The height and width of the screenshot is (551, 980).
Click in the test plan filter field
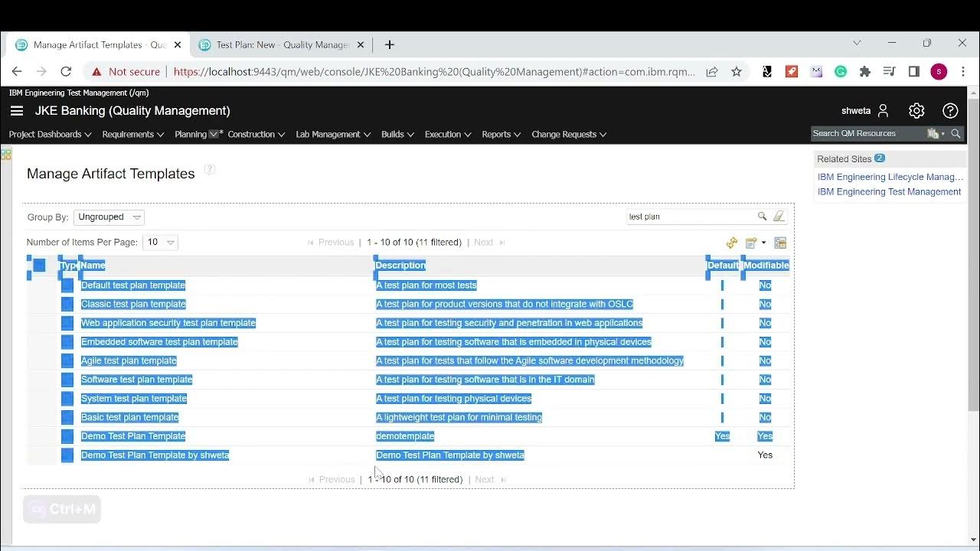click(691, 217)
